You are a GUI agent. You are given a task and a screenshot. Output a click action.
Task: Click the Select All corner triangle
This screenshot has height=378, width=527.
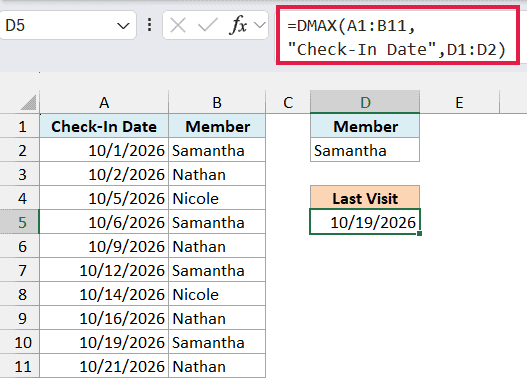point(28,102)
